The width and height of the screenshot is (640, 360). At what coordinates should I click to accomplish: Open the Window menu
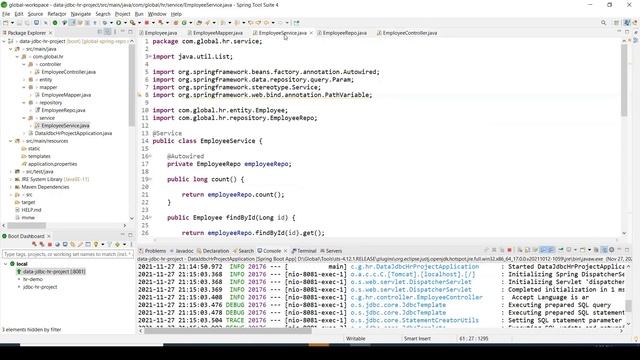157,14
